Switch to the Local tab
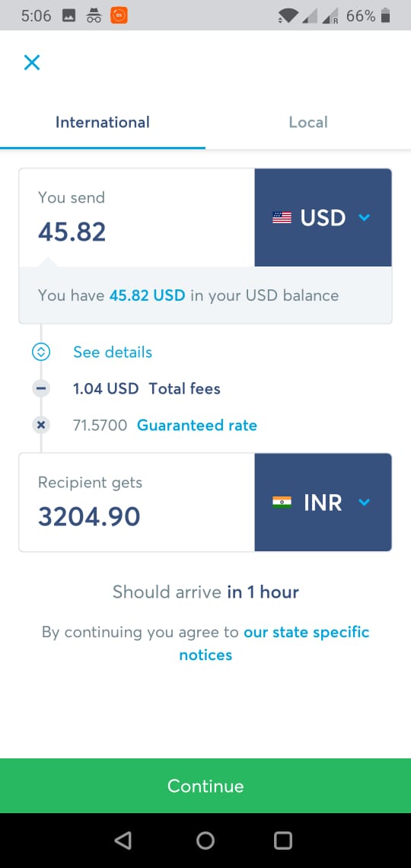Viewport: 411px width, 868px height. (x=308, y=122)
